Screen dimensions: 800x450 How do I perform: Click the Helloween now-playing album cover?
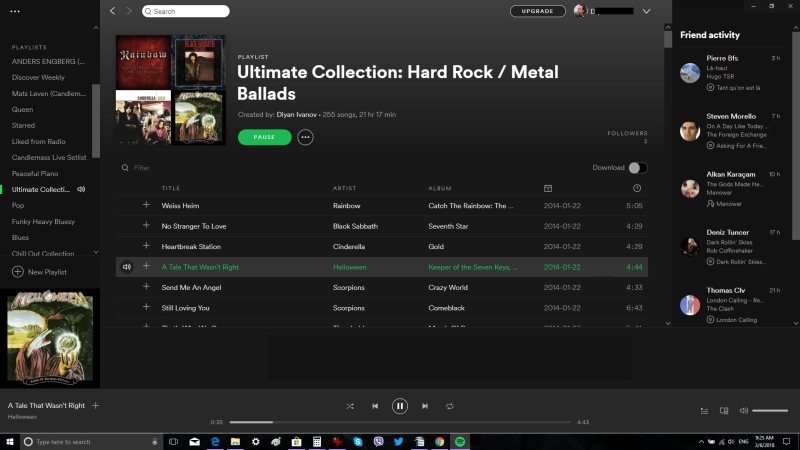50,337
